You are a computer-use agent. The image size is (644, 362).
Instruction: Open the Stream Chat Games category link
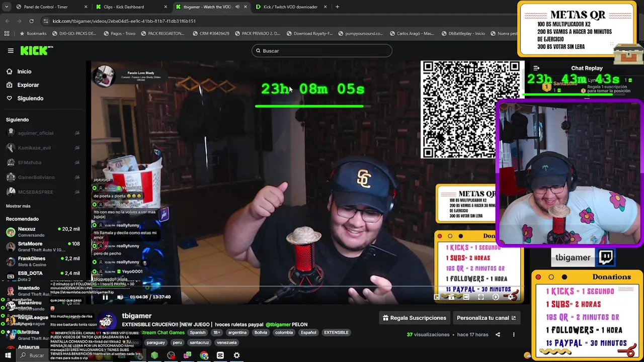[163, 332]
